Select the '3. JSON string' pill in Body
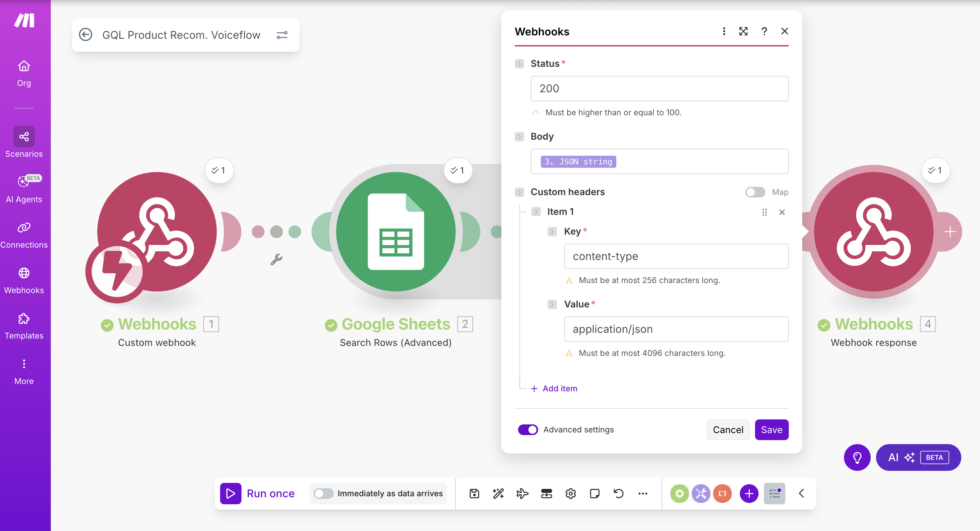This screenshot has width=980, height=531. click(578, 161)
